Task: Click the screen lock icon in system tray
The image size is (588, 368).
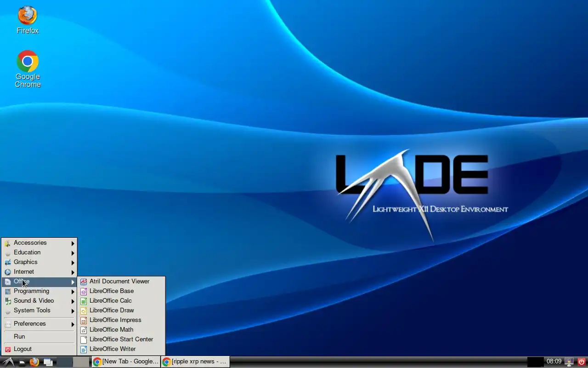Action: 569,362
